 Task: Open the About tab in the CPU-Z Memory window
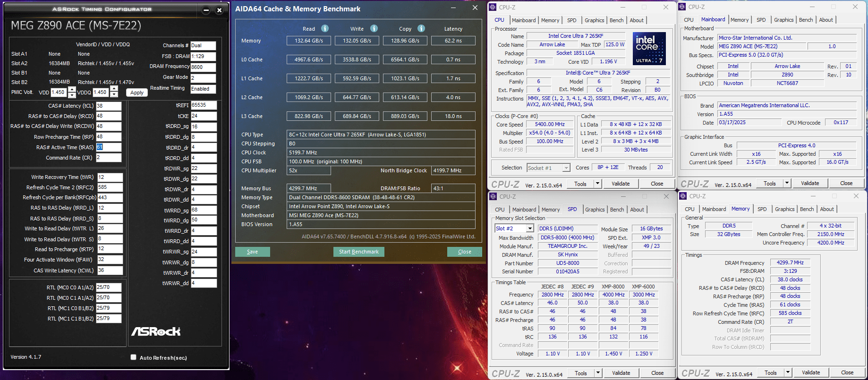click(x=826, y=209)
